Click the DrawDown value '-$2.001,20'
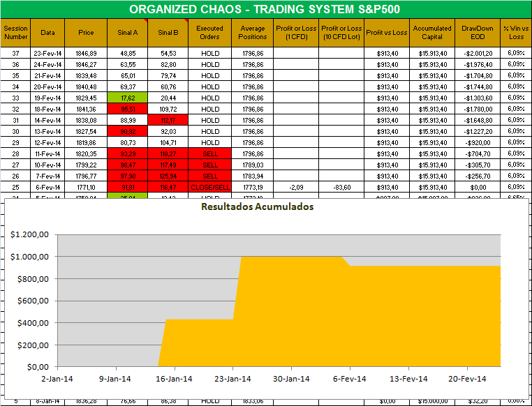 478,53
